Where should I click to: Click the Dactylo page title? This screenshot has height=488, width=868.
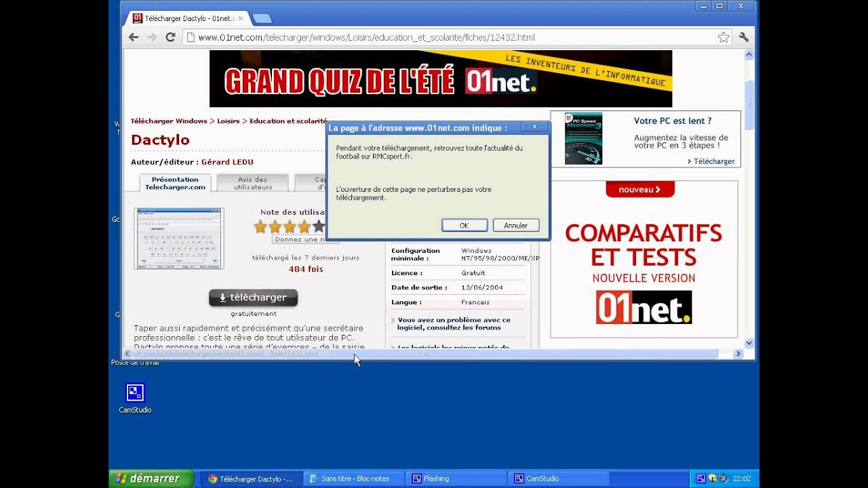pos(160,140)
